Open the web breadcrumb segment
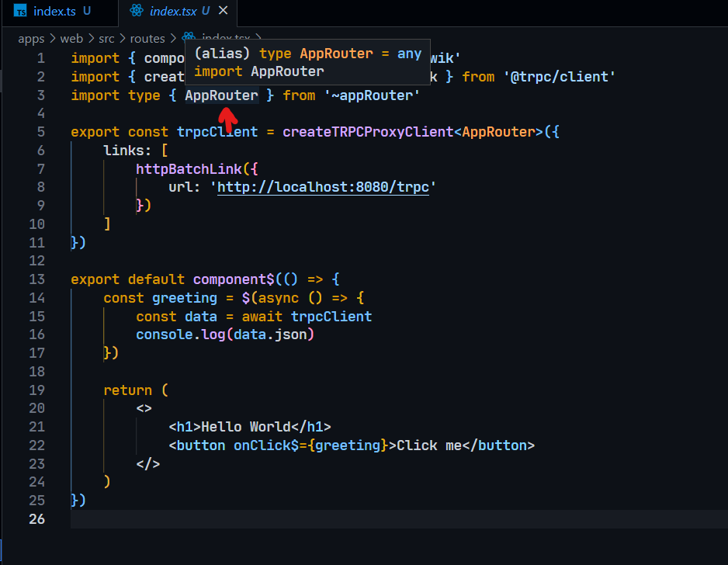 click(71, 39)
